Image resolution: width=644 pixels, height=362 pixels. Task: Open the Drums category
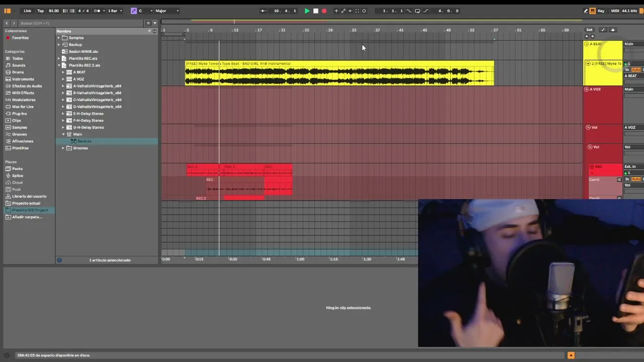[x=18, y=72]
